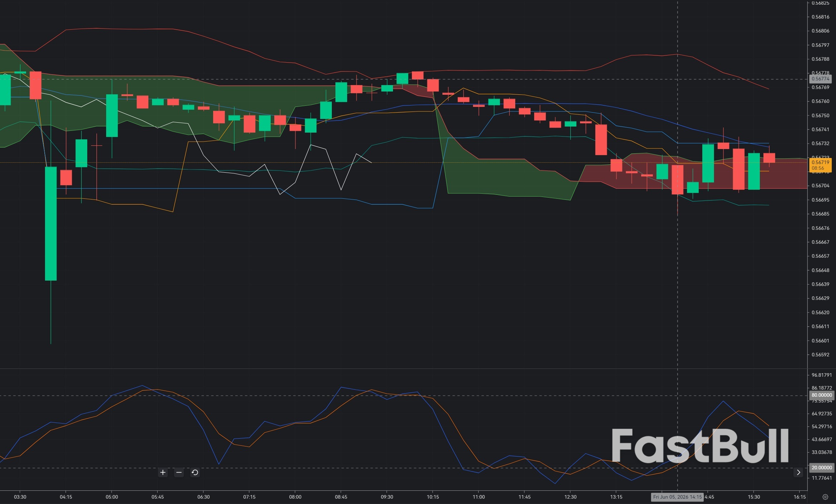Click the 96.81791 oscillator axis value
This screenshot has width=836, height=504.
821,375
